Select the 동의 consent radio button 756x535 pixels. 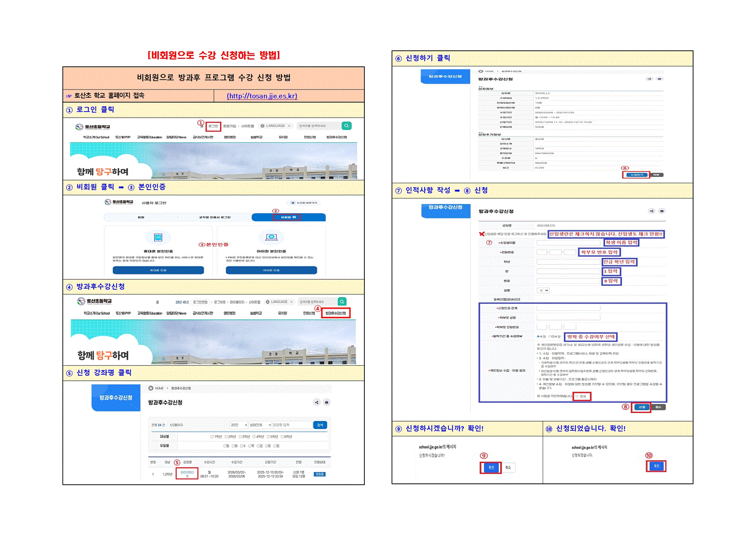[x=577, y=396]
